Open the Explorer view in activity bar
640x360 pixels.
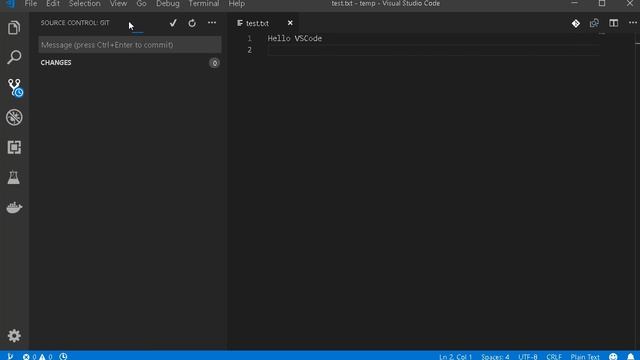(x=14, y=28)
